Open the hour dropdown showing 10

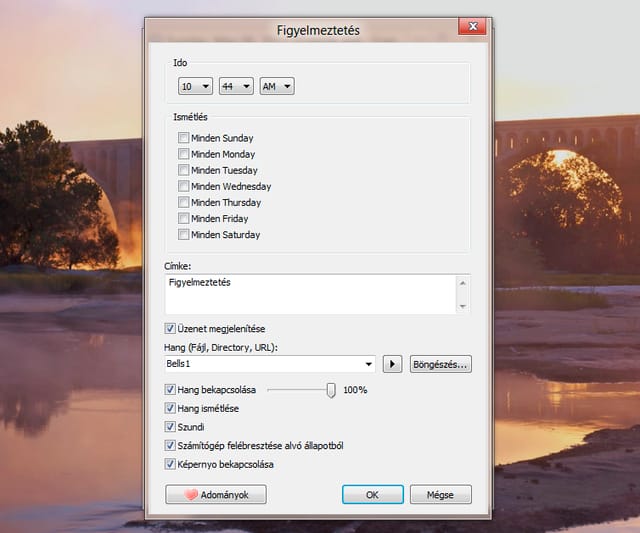(196, 86)
